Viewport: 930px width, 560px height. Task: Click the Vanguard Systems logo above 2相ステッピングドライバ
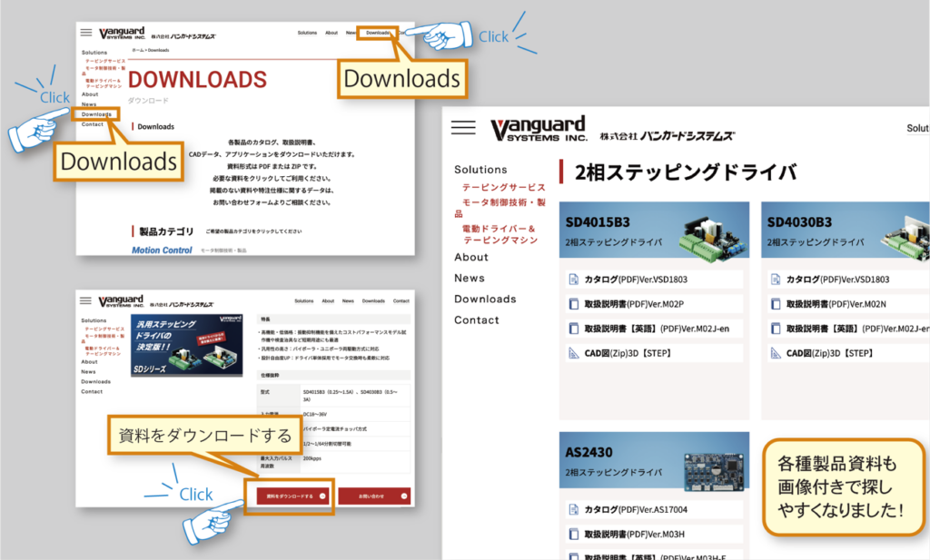pyautogui.click(x=539, y=131)
